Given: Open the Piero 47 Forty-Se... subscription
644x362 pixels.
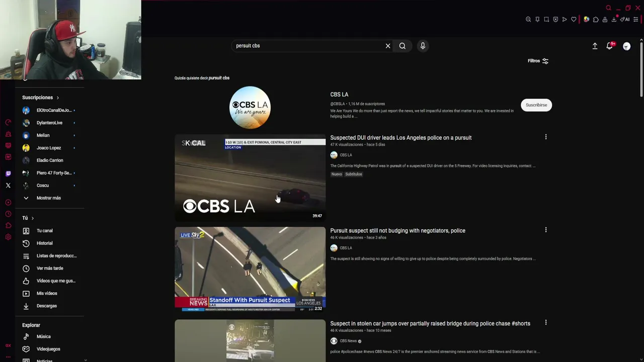Looking at the screenshot, I should point(49,173).
